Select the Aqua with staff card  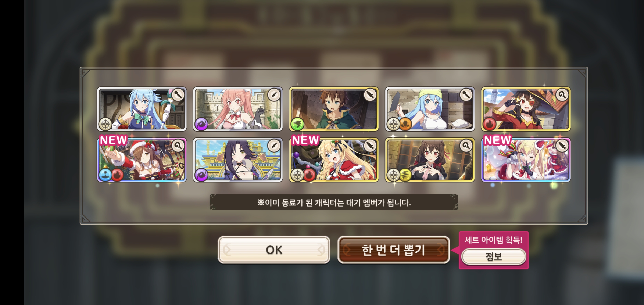point(142,109)
